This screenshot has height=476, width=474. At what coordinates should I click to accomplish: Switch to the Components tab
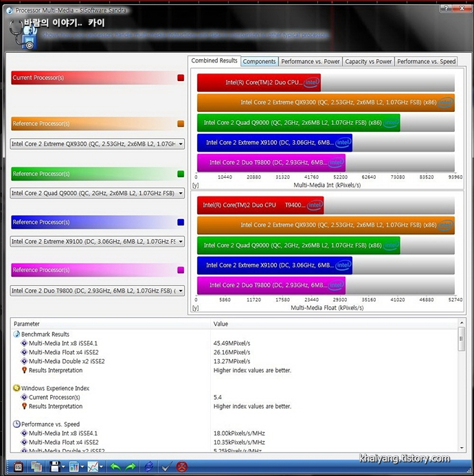coord(259,61)
